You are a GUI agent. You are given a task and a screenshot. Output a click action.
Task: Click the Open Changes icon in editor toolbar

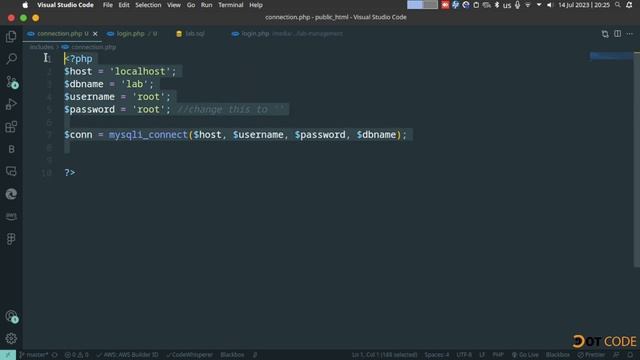click(605, 34)
